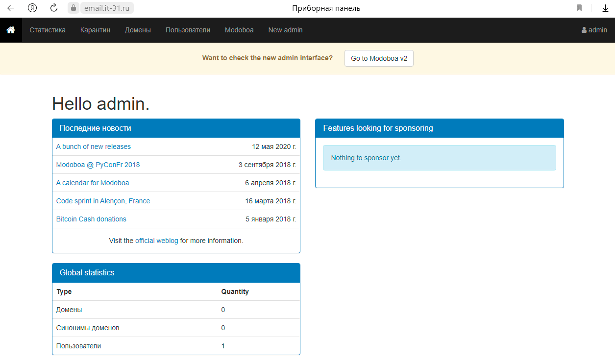This screenshot has height=364, width=615.
Task: Go to the Домены page
Action: (138, 30)
